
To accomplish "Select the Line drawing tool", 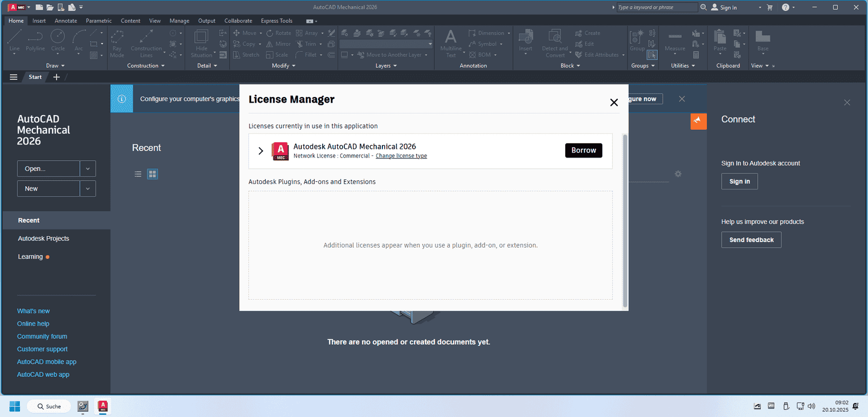I will [x=15, y=41].
